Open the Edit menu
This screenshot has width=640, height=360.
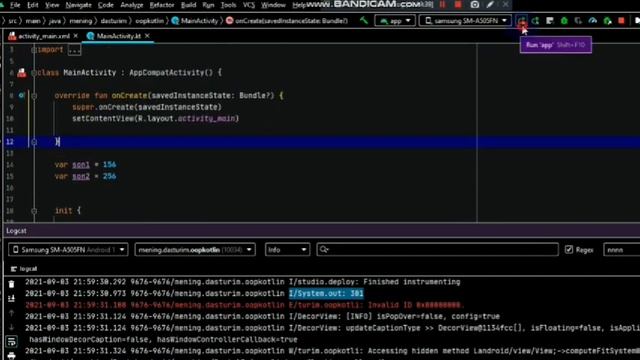coord(33,5)
